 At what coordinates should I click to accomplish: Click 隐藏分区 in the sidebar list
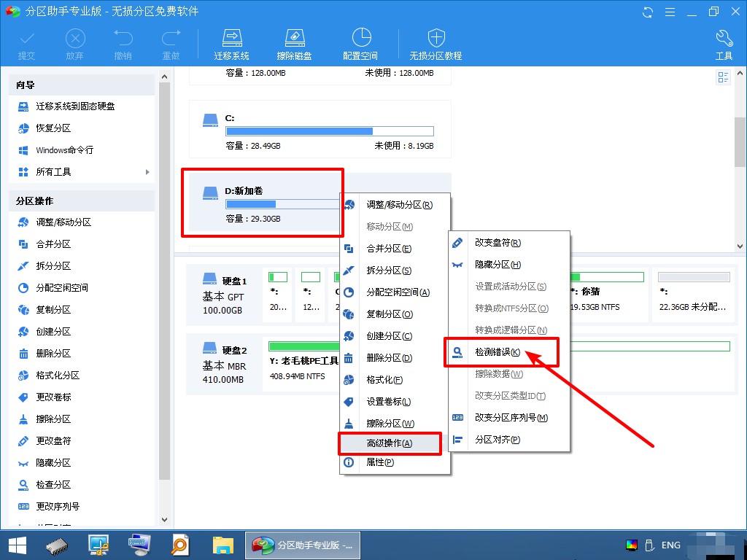(53, 463)
